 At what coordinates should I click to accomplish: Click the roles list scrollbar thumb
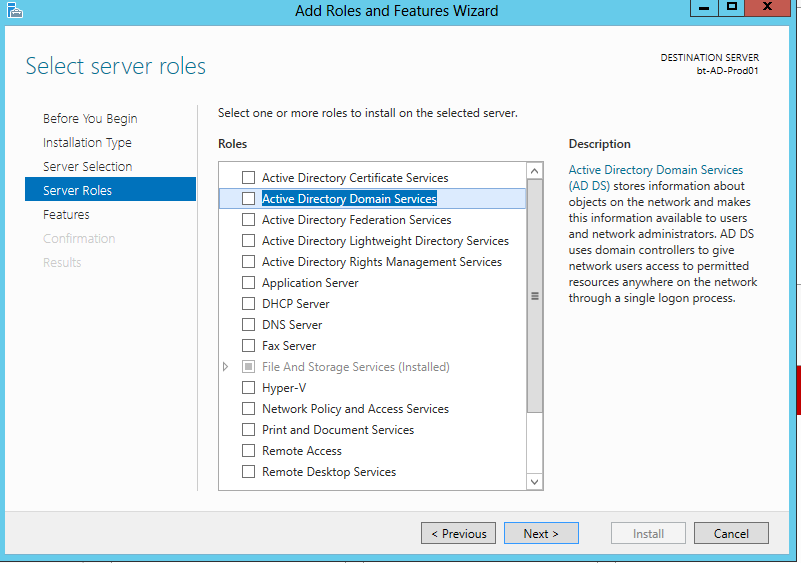534,296
